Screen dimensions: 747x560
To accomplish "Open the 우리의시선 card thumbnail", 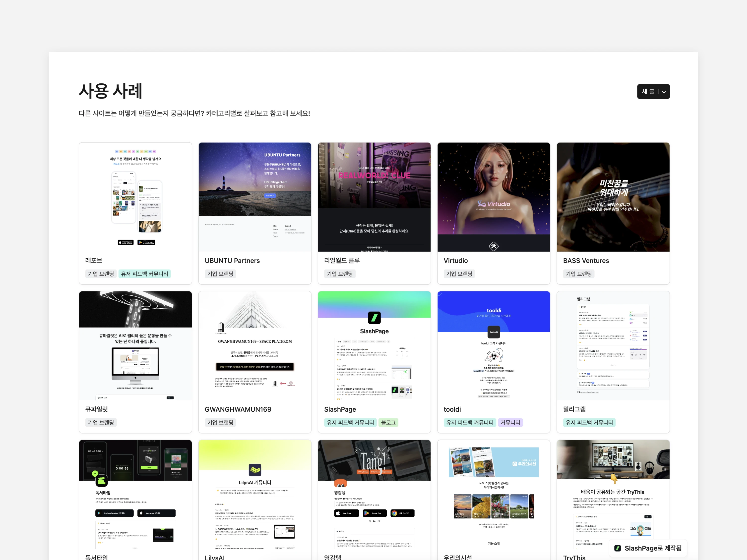I will [x=494, y=495].
